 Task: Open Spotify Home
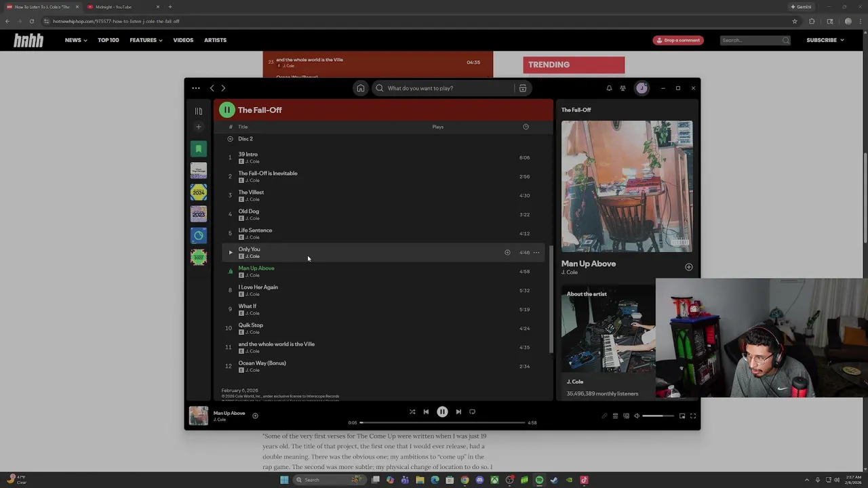(361, 88)
